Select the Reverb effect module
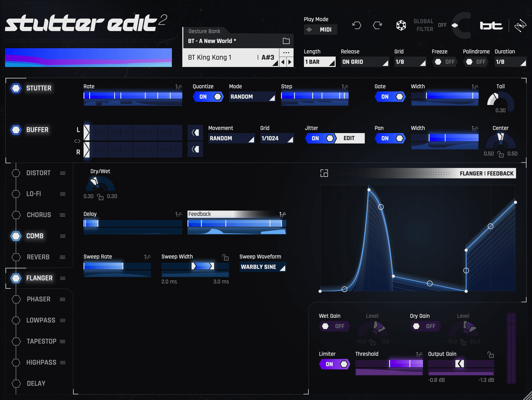 coord(38,257)
